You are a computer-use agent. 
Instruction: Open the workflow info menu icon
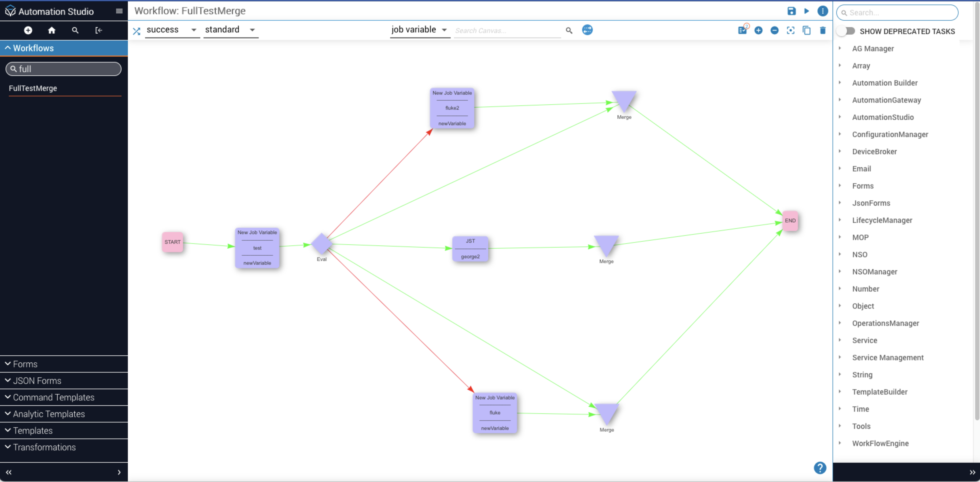tap(823, 11)
